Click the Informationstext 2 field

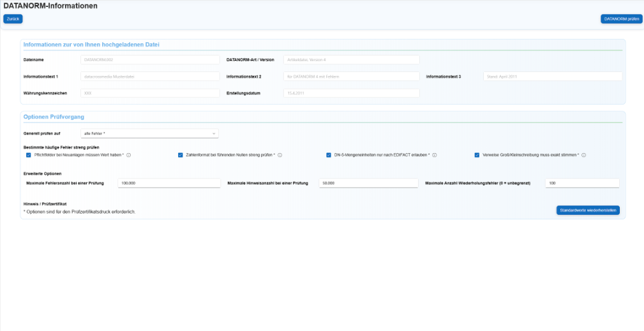point(352,77)
